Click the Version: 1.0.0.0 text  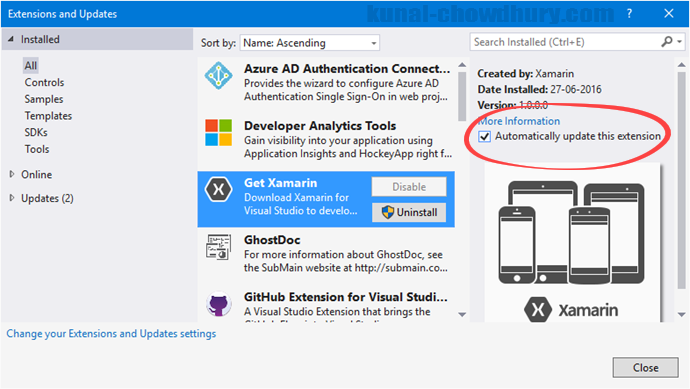click(x=512, y=105)
